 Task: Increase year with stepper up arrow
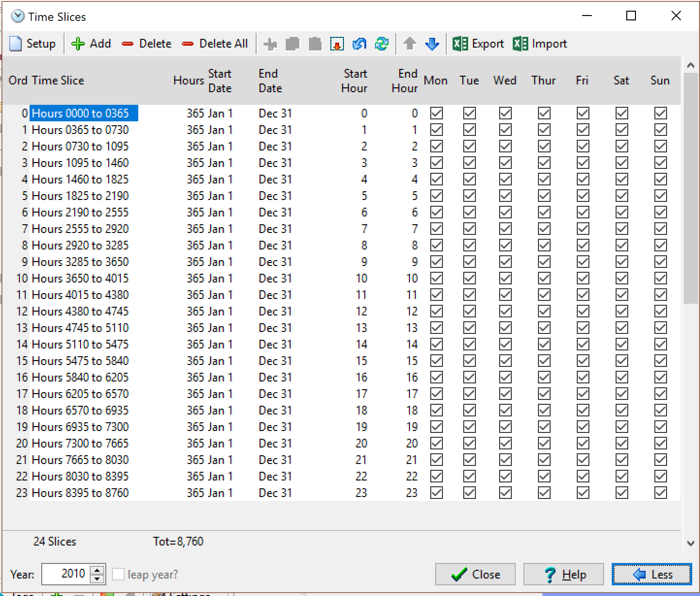tap(98, 570)
